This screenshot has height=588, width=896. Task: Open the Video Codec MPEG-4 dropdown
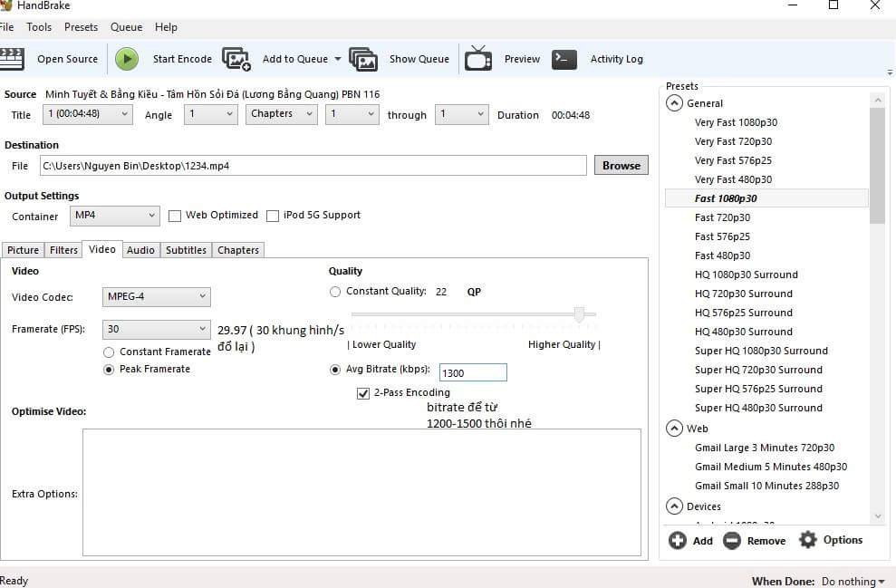click(x=157, y=296)
